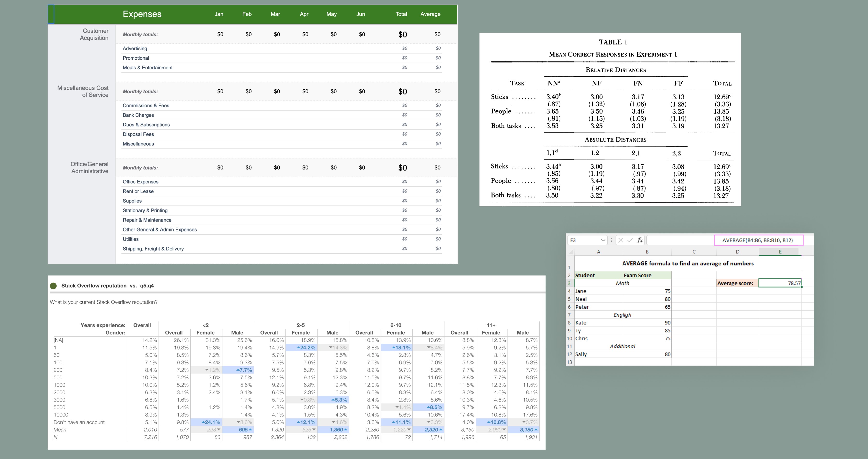Viewport: 868px width, 459px height.
Task: Click the highlighted ▲24.2% cell
Action: point(301,348)
